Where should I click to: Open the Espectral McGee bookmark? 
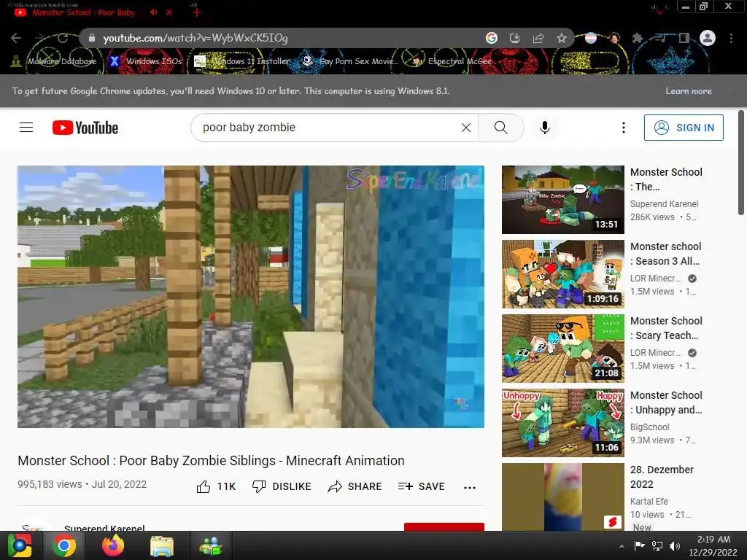452,61
